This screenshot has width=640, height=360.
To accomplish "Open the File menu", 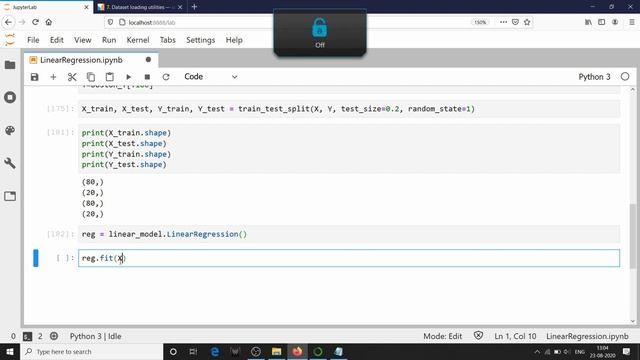I will pyautogui.click(x=33, y=40).
